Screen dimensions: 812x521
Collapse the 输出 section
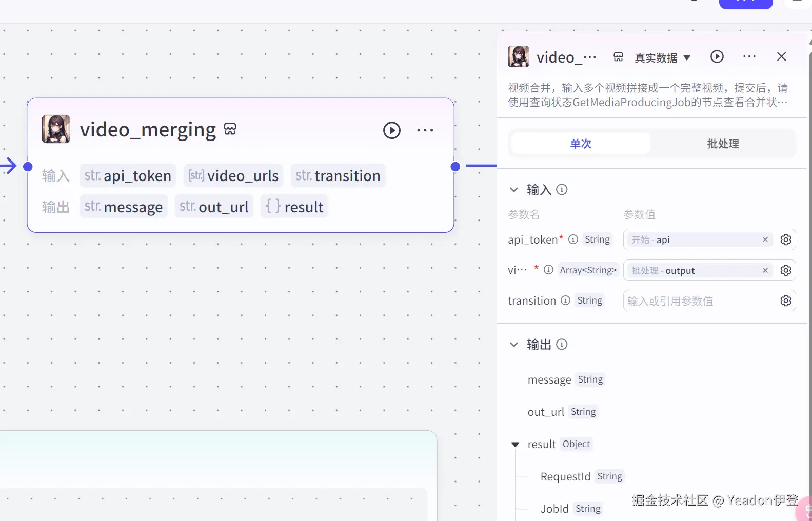tap(514, 345)
